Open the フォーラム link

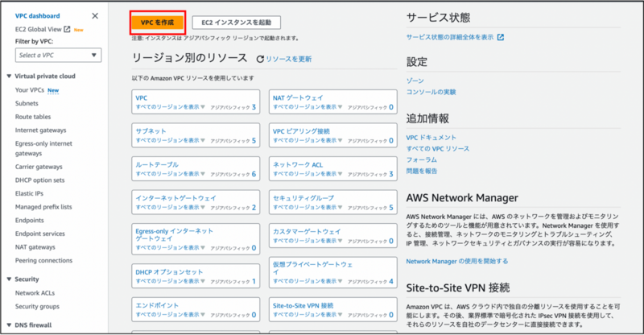(x=421, y=160)
